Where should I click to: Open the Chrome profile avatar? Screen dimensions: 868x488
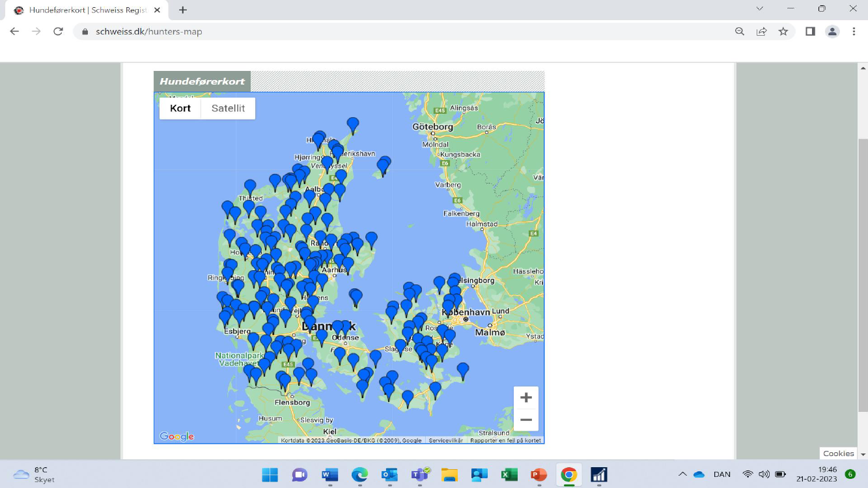tap(832, 31)
